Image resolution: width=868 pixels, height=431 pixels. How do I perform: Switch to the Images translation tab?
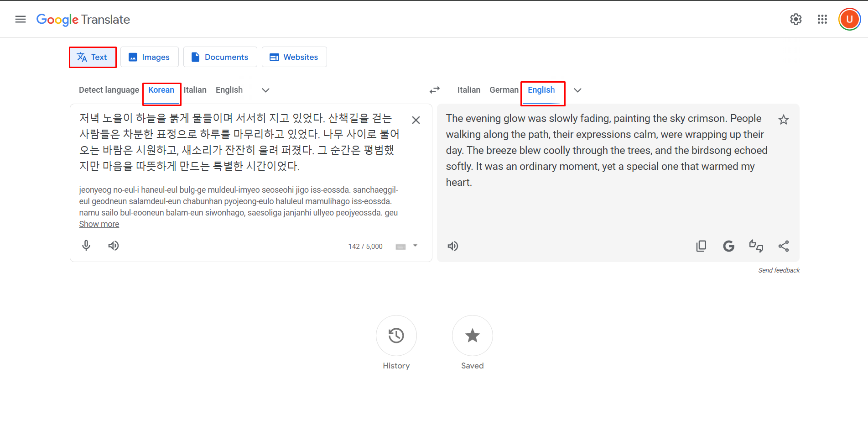point(149,57)
